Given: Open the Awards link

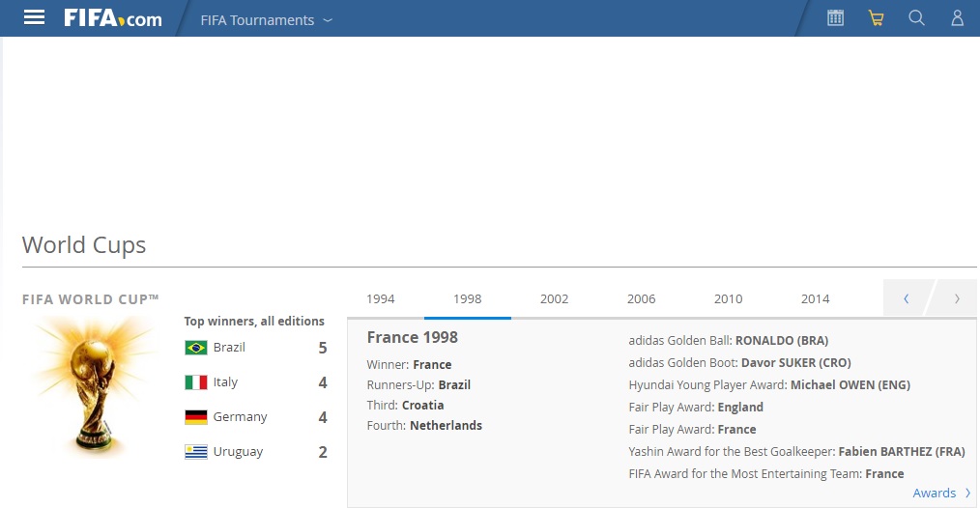Looking at the screenshot, I should click(941, 493).
